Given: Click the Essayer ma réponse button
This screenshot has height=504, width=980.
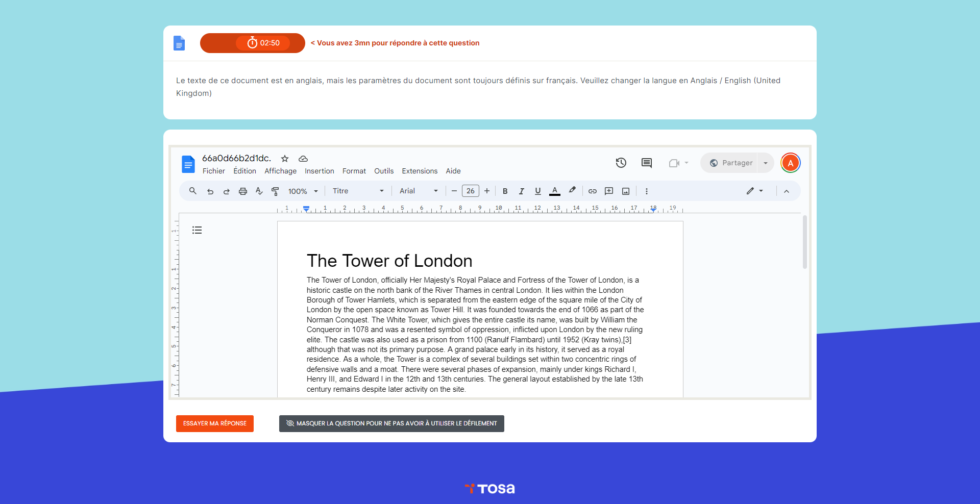Looking at the screenshot, I should [x=215, y=423].
